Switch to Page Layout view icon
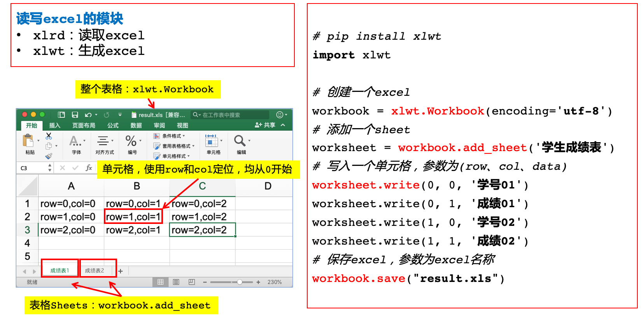The width and height of the screenshot is (644, 317). (176, 282)
